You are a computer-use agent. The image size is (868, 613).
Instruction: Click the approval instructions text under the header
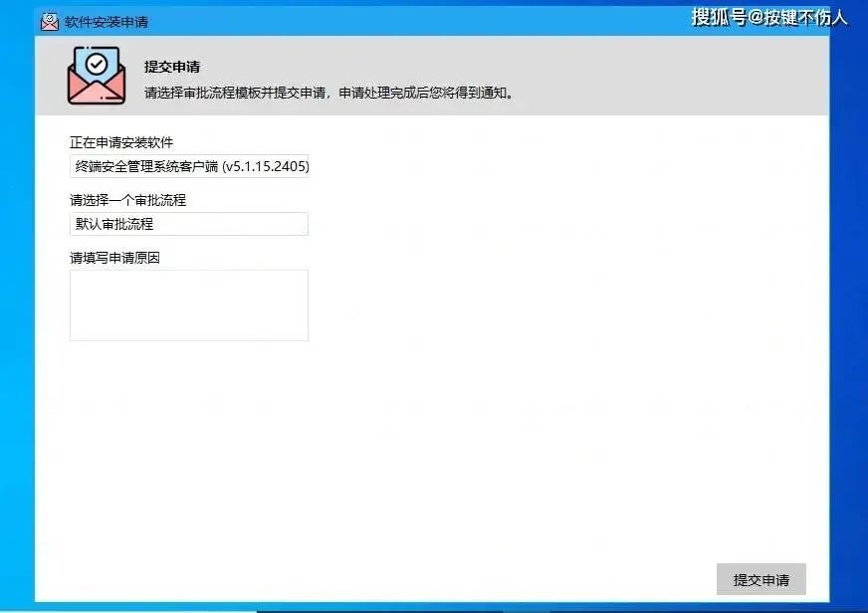(x=328, y=92)
